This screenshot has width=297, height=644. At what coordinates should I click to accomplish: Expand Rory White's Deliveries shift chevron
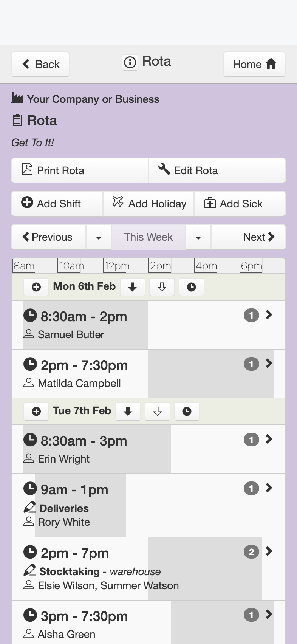pyautogui.click(x=269, y=488)
